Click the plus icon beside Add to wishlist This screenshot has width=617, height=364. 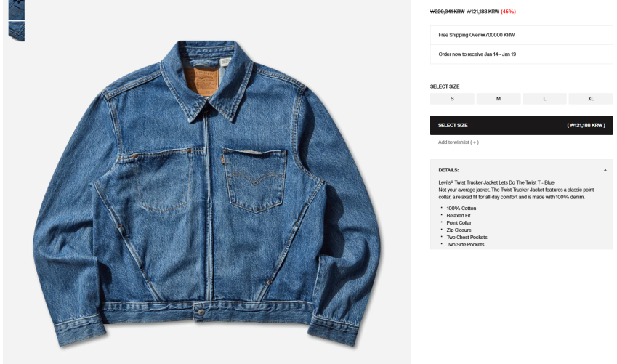[x=475, y=142]
